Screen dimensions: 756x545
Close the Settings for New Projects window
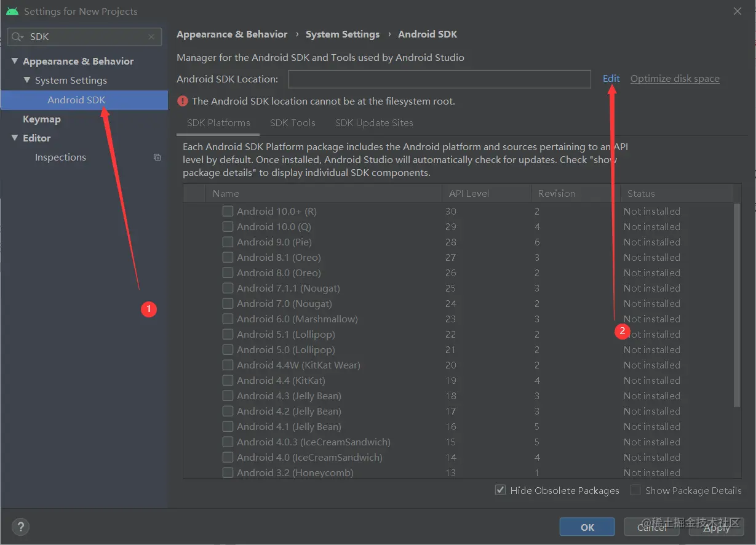738,11
